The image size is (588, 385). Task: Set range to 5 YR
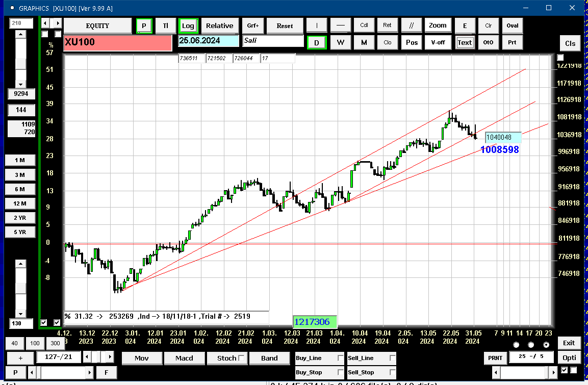(20, 232)
